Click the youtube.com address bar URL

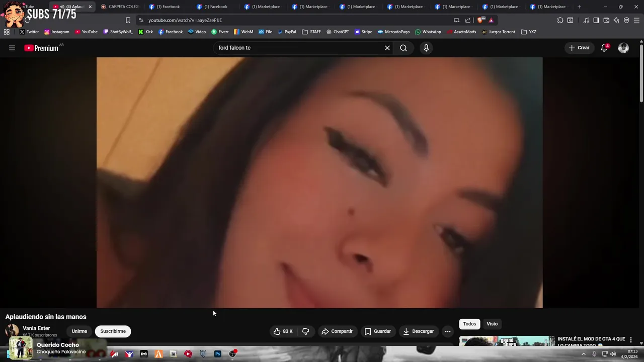point(185,20)
